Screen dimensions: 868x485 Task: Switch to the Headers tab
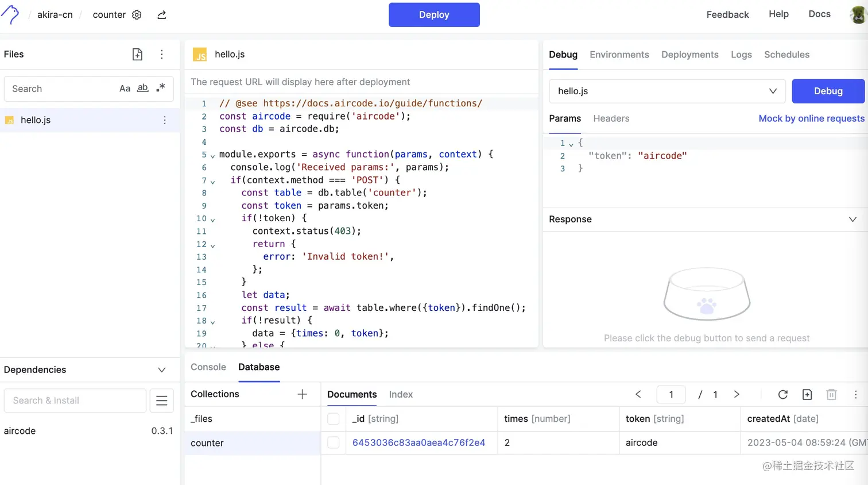point(611,118)
